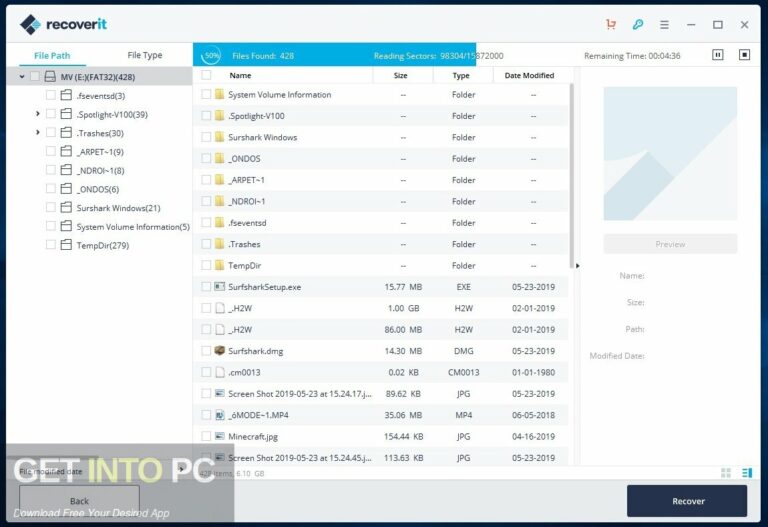Click the Back button

[x=79, y=501]
